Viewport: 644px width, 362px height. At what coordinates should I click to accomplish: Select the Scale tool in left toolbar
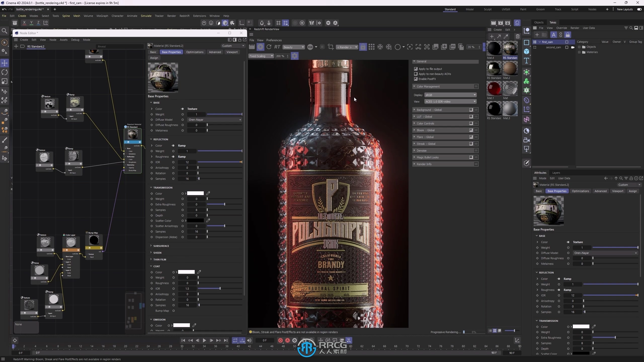coord(5,81)
